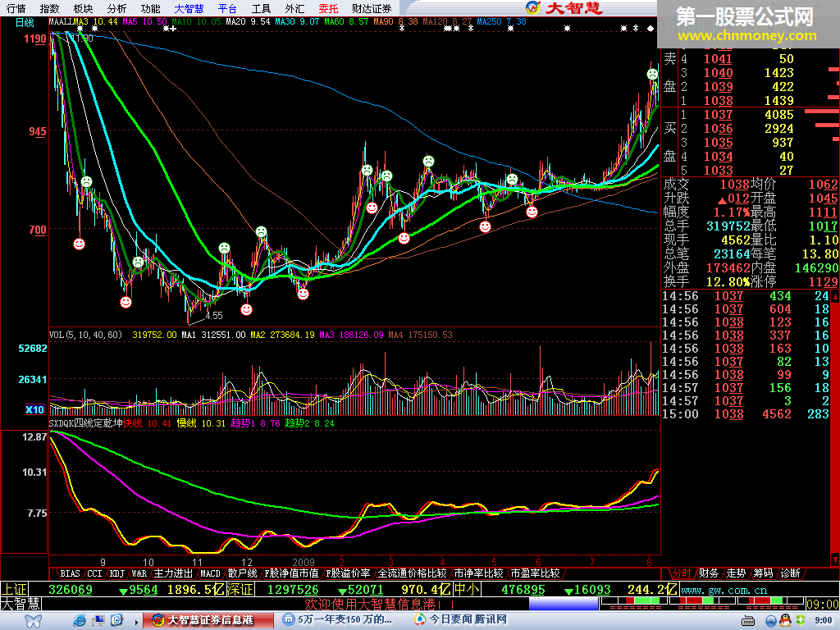Open the 指数 menu
The width and height of the screenshot is (840, 630).
(49, 8)
